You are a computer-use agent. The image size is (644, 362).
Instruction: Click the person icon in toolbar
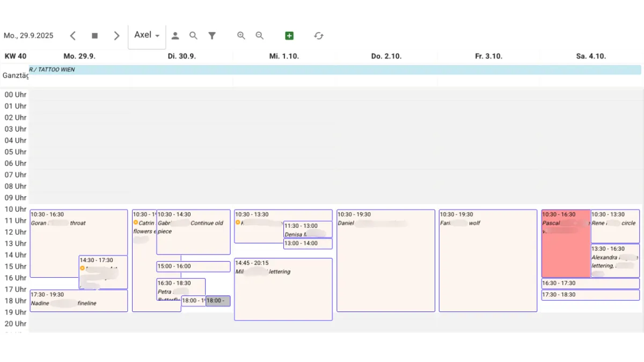coord(175,36)
